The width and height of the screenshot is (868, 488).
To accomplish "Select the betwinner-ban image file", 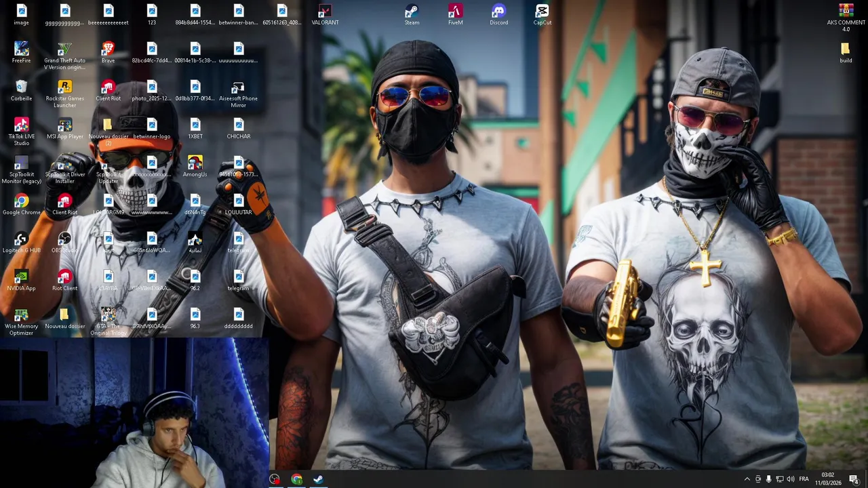I will 238,15.
